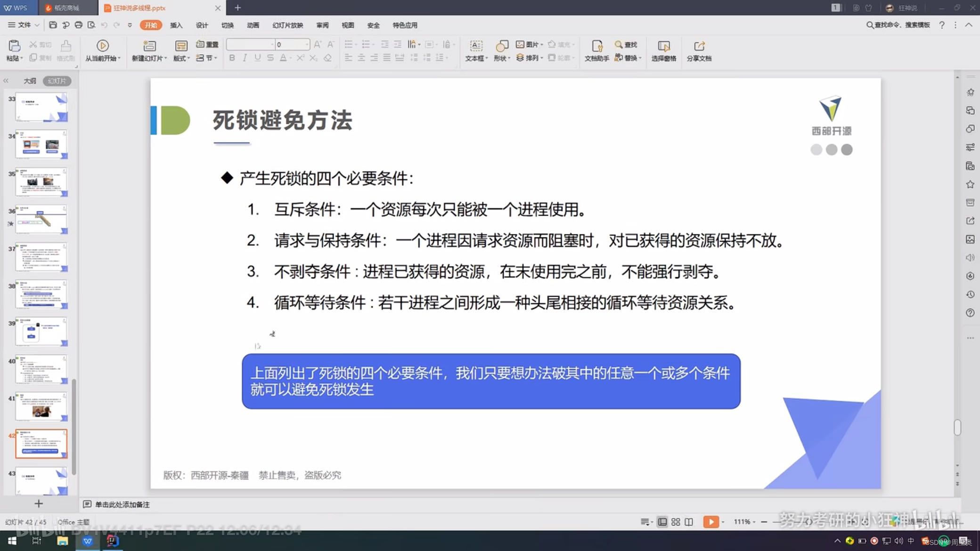Click 新建幻灯片 to add new slide

(149, 50)
